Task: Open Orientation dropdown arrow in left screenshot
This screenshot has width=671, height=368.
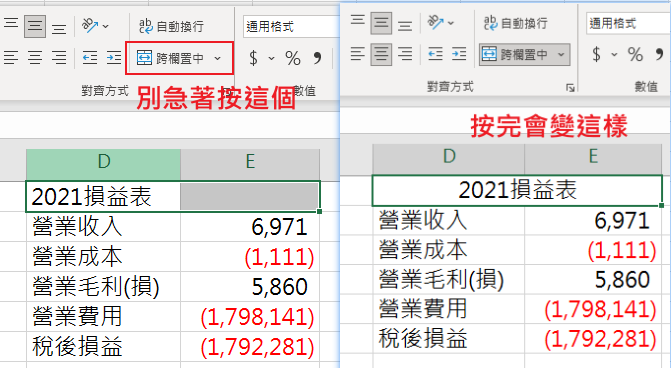Action: [106, 27]
